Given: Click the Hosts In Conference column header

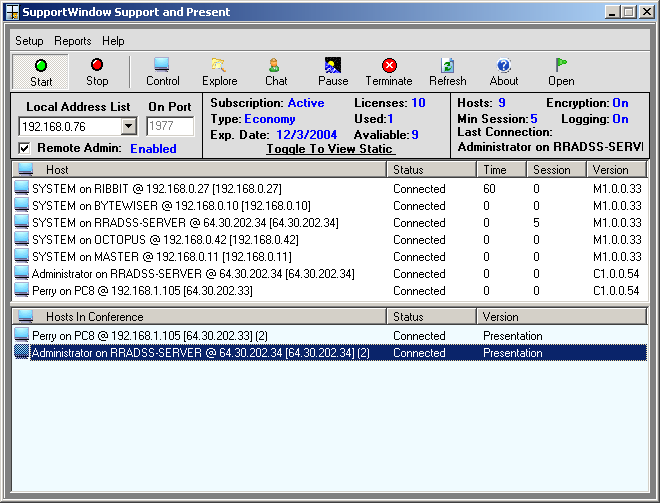Looking at the screenshot, I should pyautogui.click(x=199, y=316).
